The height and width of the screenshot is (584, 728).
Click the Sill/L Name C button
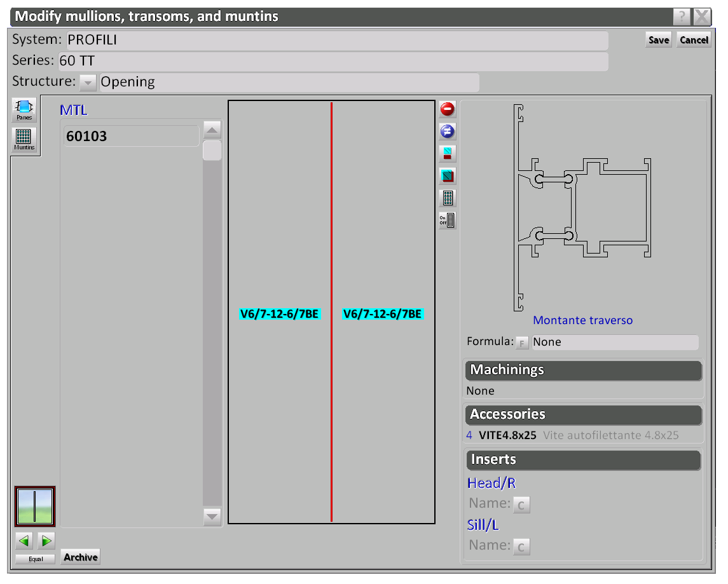pyautogui.click(x=521, y=547)
